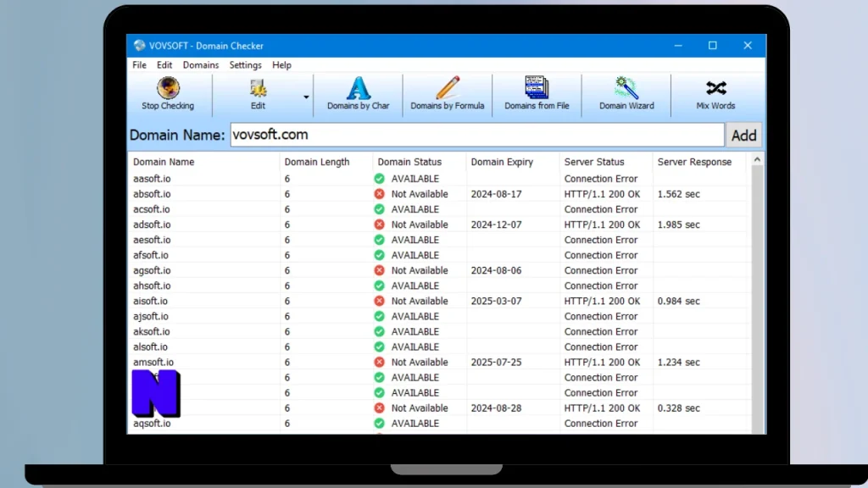Select the amsoft.io domain name
Image resolution: width=868 pixels, height=488 pixels.
coord(153,362)
